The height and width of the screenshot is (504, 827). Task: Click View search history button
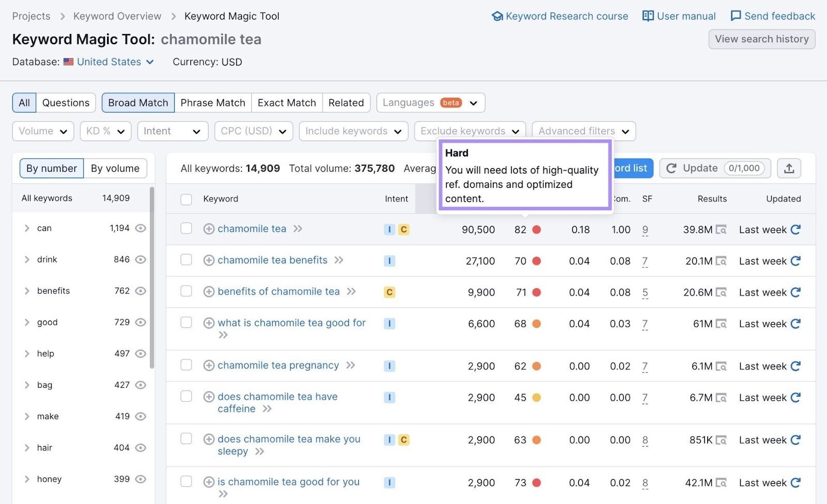pos(761,39)
